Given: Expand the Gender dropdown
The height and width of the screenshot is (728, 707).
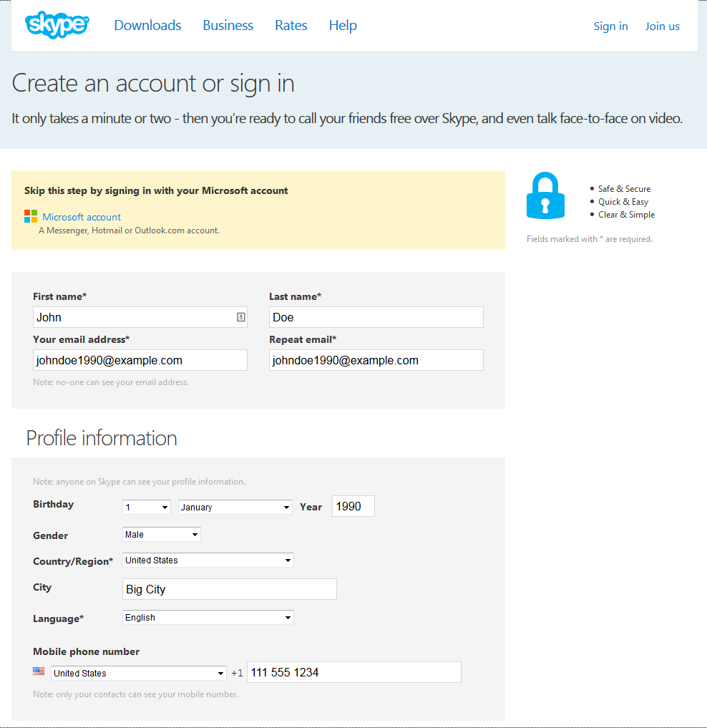Looking at the screenshot, I should [162, 534].
